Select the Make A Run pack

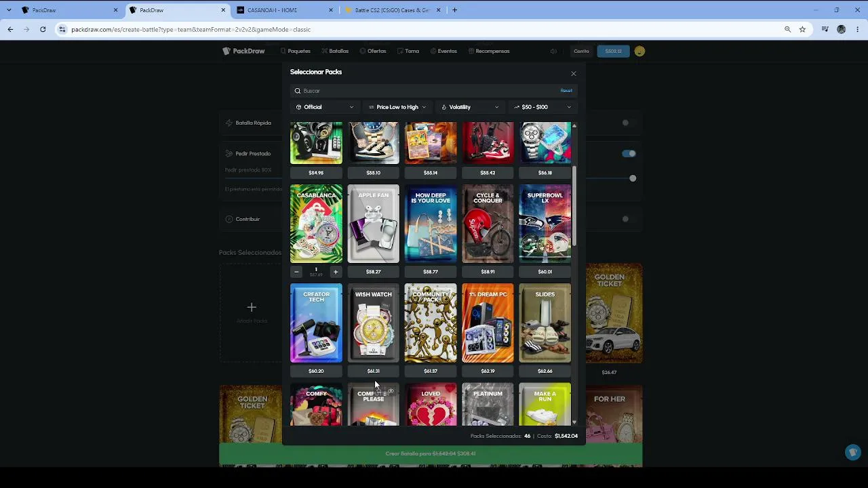545,405
